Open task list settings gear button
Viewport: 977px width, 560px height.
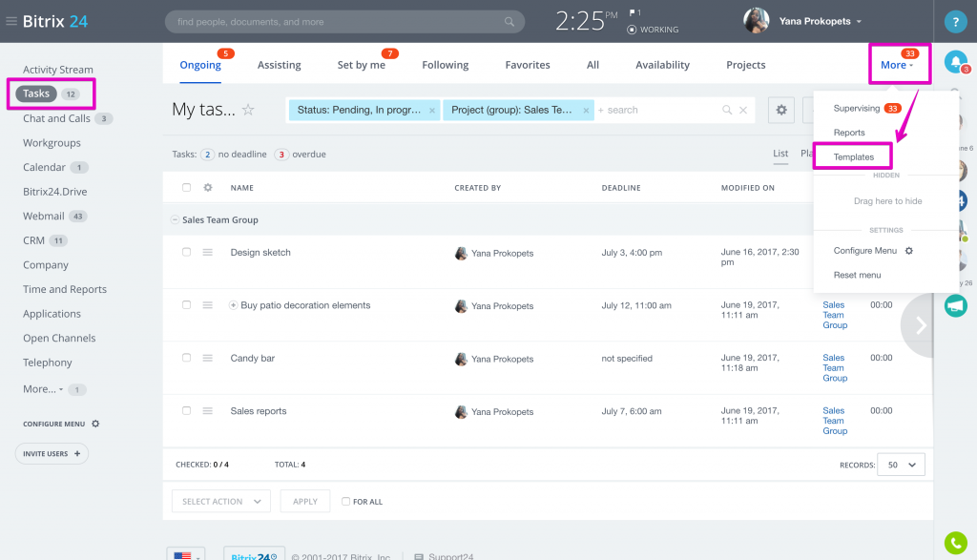[780, 111]
